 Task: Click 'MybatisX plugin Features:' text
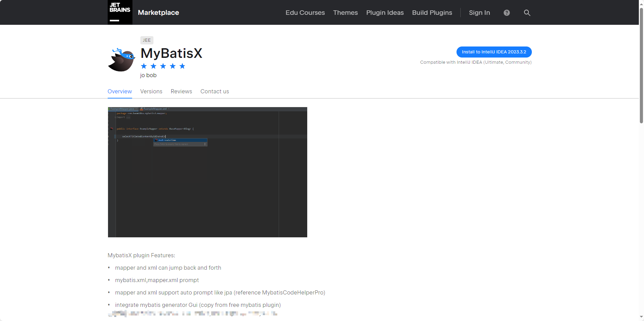(x=141, y=255)
